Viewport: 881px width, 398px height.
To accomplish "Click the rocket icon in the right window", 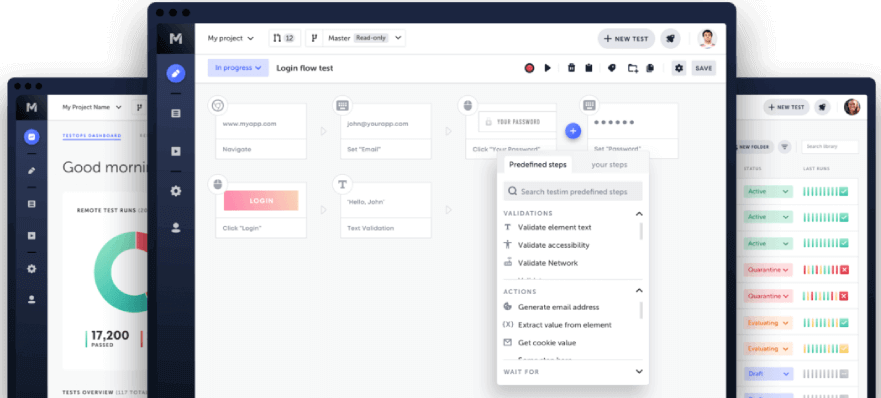I will (x=823, y=107).
